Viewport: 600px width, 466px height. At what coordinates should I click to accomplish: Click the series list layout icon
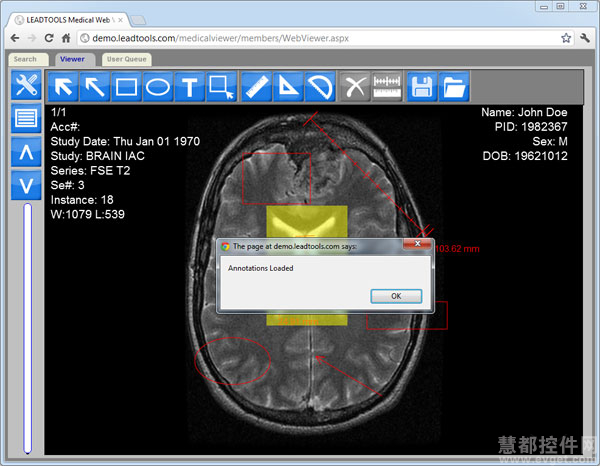[x=26, y=118]
